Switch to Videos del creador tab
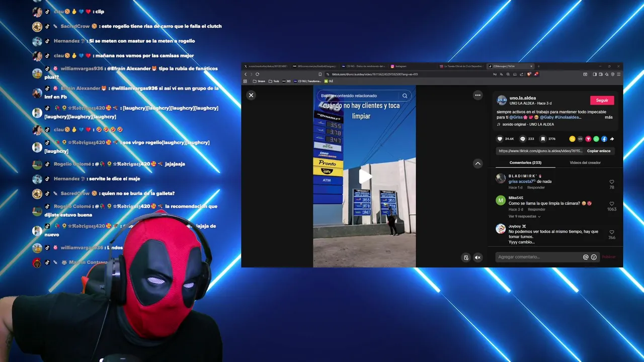 tap(585, 162)
